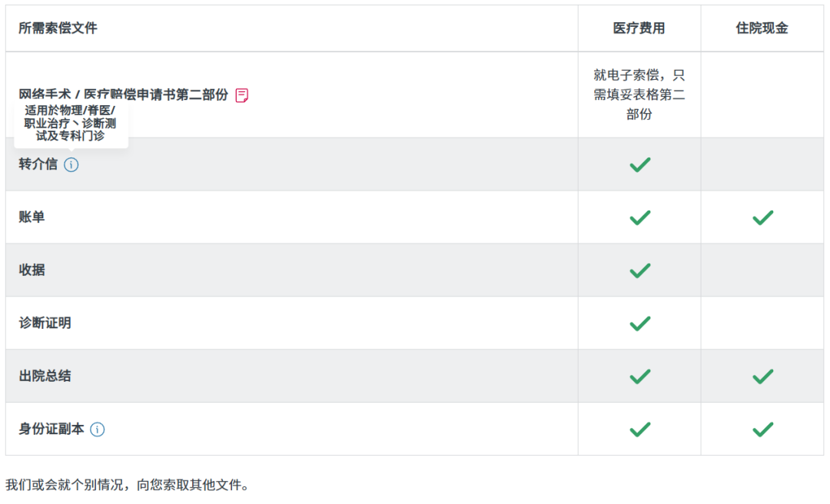The width and height of the screenshot is (830, 504).
Task: Select the 医疗费用 column header
Action: click(639, 28)
